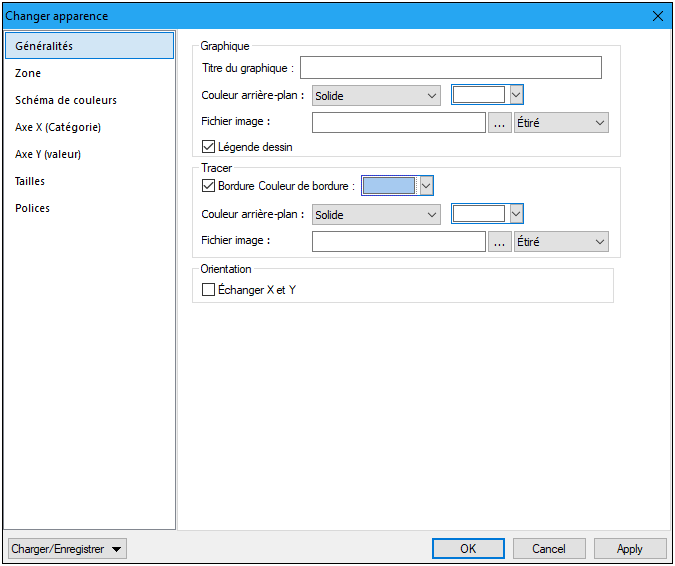Screen dimensions: 675x566
Task: Expand the Étiré dropdown in Tracer section
Action: coord(561,242)
